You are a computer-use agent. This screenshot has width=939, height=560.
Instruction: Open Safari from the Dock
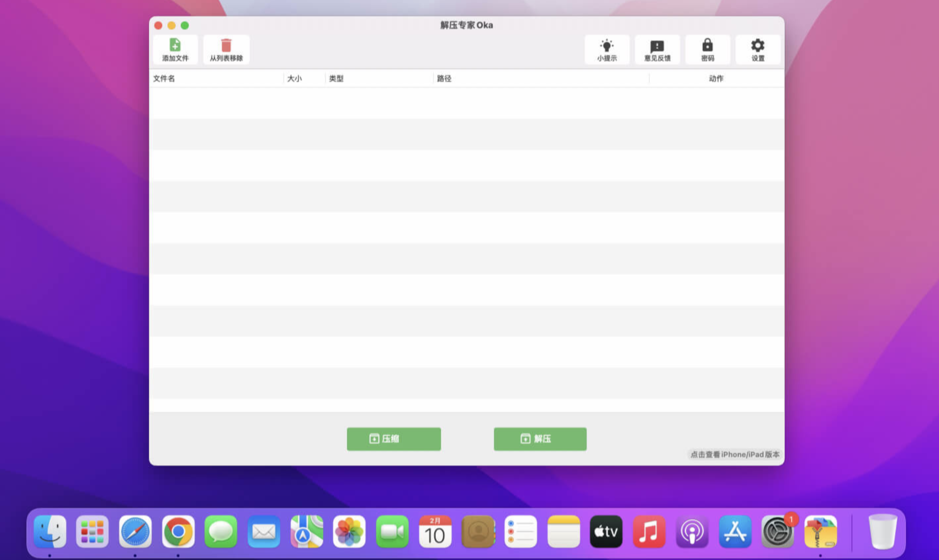[136, 532]
